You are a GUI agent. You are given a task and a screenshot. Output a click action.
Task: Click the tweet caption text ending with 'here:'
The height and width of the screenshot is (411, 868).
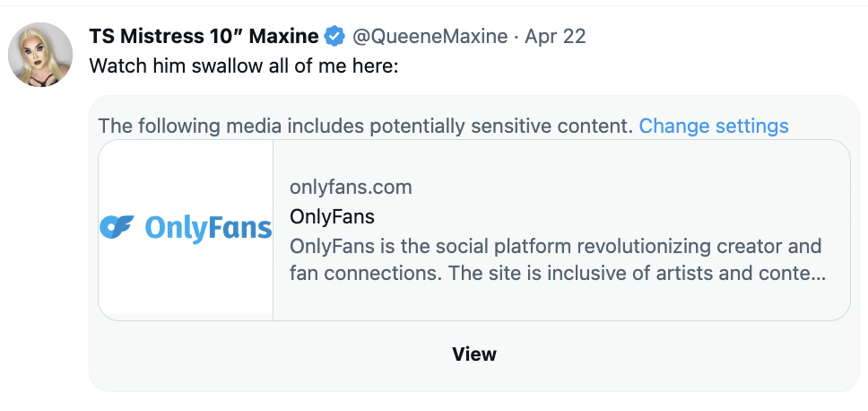click(244, 66)
